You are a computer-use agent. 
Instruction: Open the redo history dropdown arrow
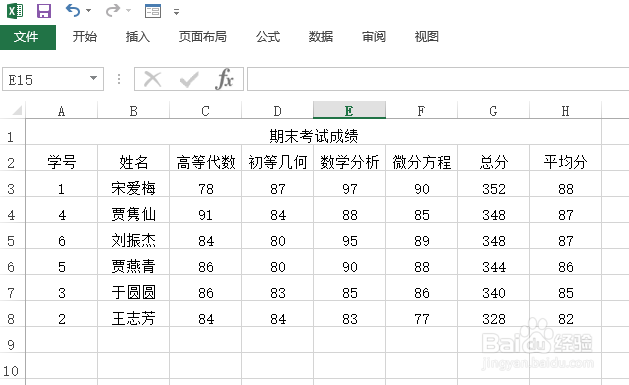click(128, 11)
